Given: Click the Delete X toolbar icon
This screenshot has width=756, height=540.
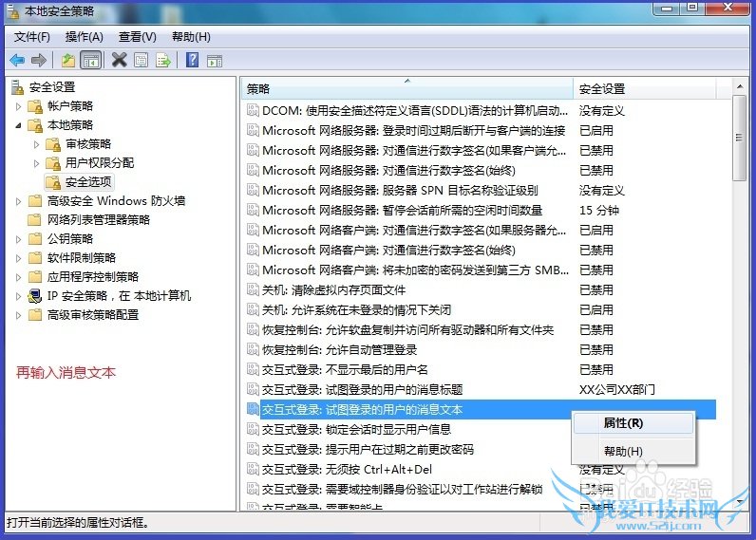Looking at the screenshot, I should tap(119, 60).
